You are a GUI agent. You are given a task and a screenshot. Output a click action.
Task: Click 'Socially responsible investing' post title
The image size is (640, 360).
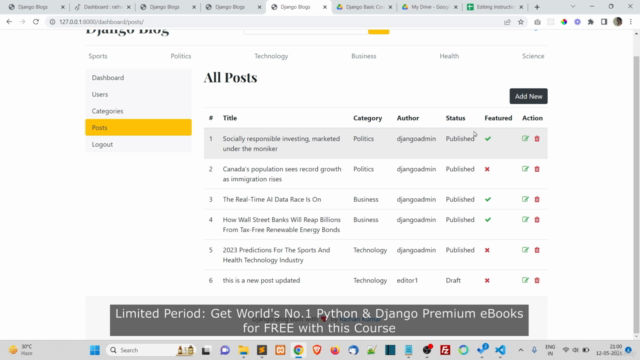(x=281, y=144)
